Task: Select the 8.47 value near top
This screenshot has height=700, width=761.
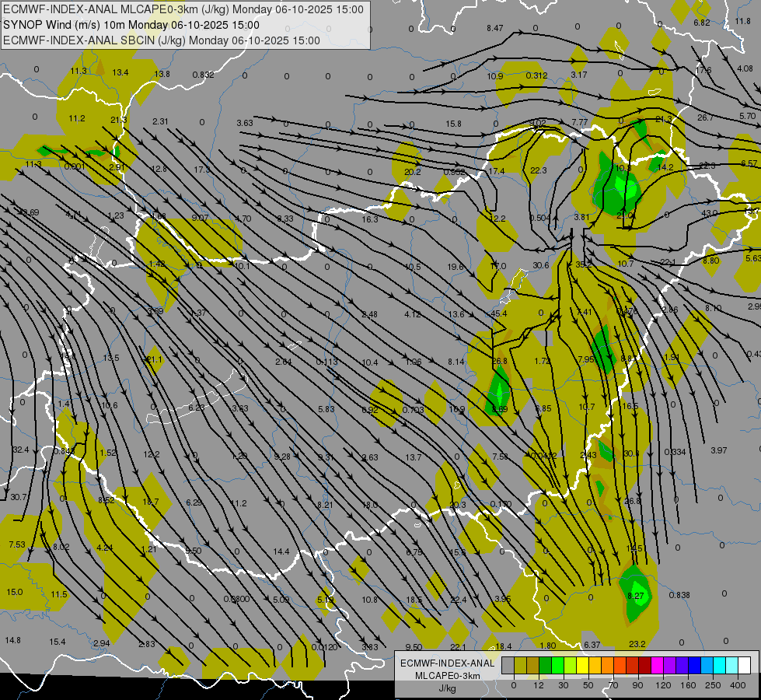Action: point(495,28)
